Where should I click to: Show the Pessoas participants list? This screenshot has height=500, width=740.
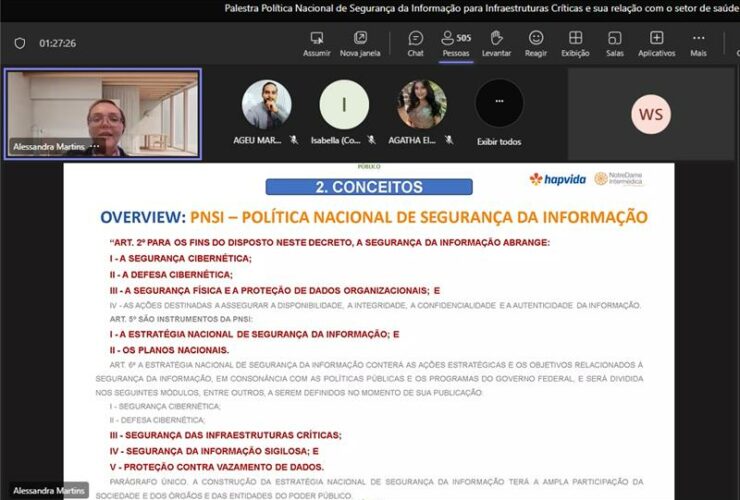click(455, 38)
